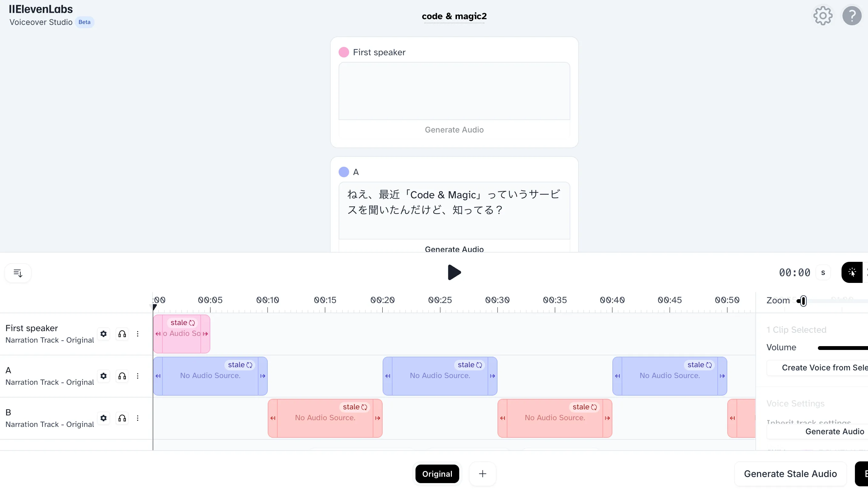
Task: Toggle the black cursor mode button
Action: tap(852, 272)
